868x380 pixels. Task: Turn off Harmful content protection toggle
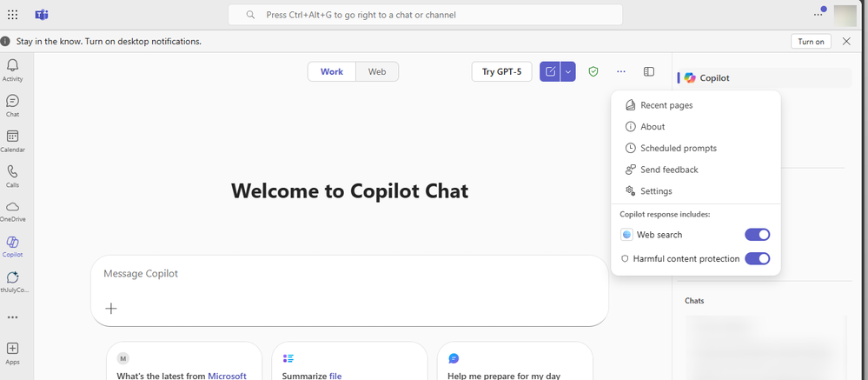[758, 258]
